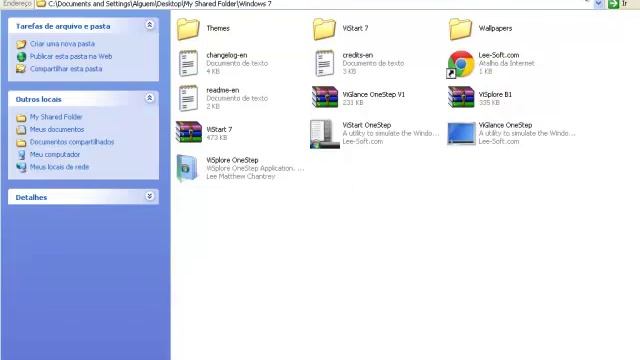Click Criar uma nova pasta link
This screenshot has width=640, height=360.
pos(62,44)
